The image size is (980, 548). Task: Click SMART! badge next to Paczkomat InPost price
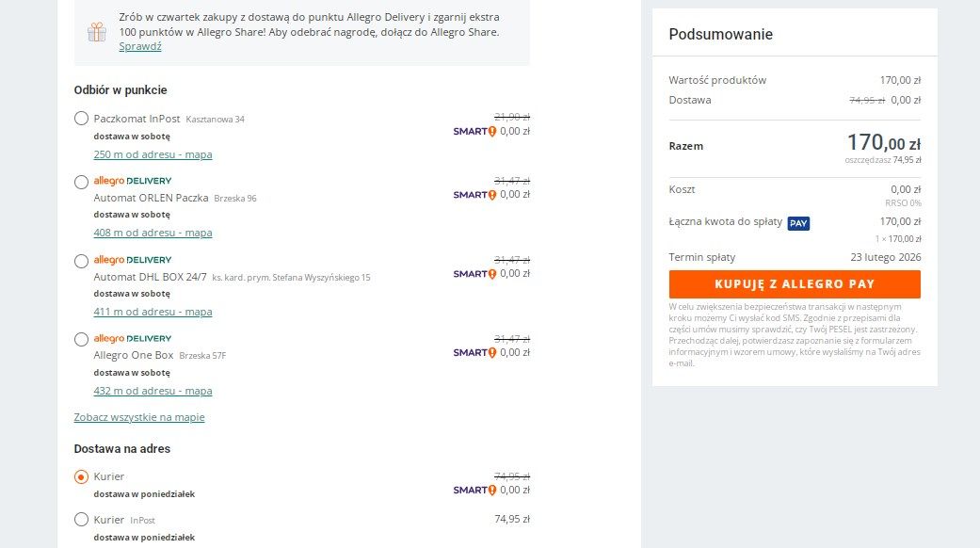pos(474,131)
